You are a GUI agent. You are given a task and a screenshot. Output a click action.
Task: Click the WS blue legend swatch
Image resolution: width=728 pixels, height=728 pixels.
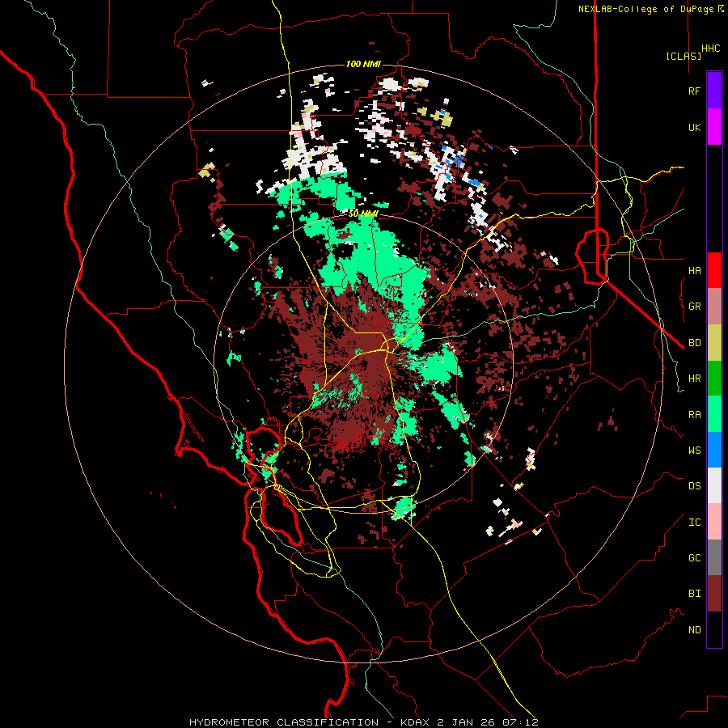pyautogui.click(x=714, y=450)
